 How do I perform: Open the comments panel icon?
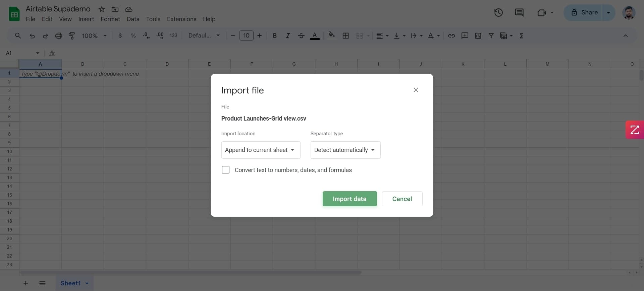(519, 13)
